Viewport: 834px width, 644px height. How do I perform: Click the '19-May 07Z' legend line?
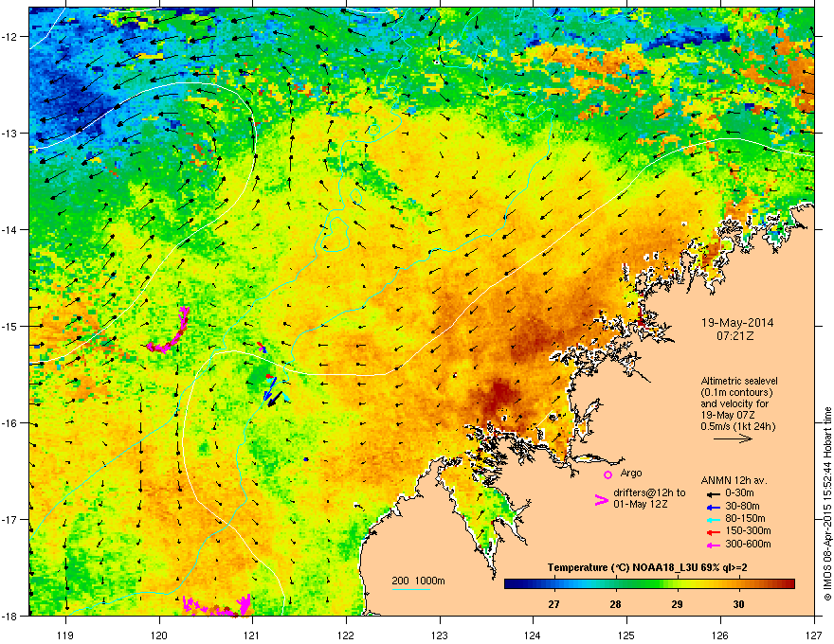(x=728, y=415)
